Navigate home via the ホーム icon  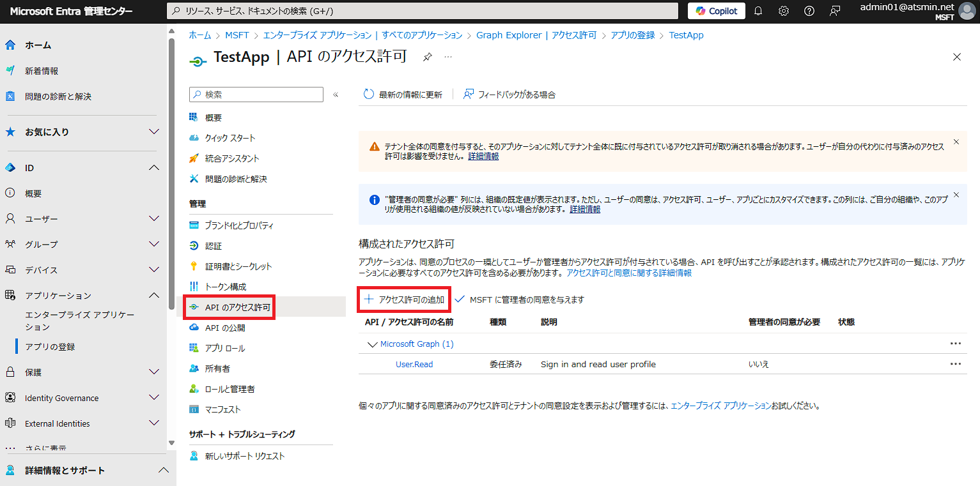(9, 45)
